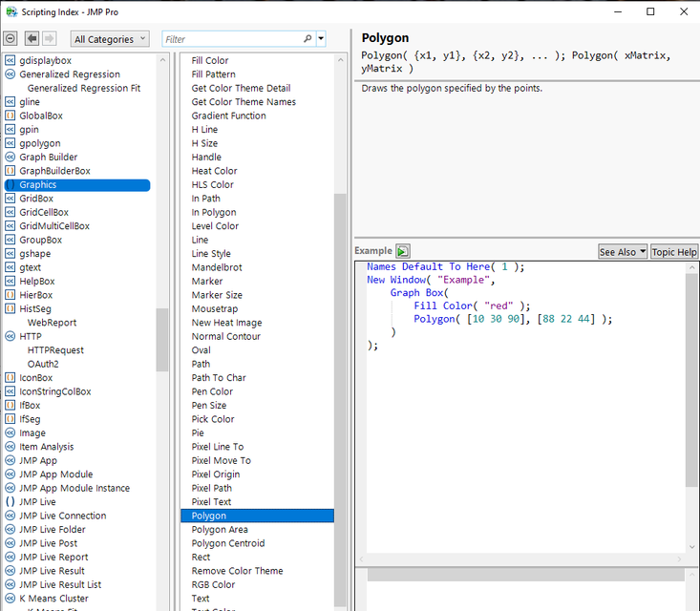Click the collapse-all minus icon in toolbar

point(11,39)
